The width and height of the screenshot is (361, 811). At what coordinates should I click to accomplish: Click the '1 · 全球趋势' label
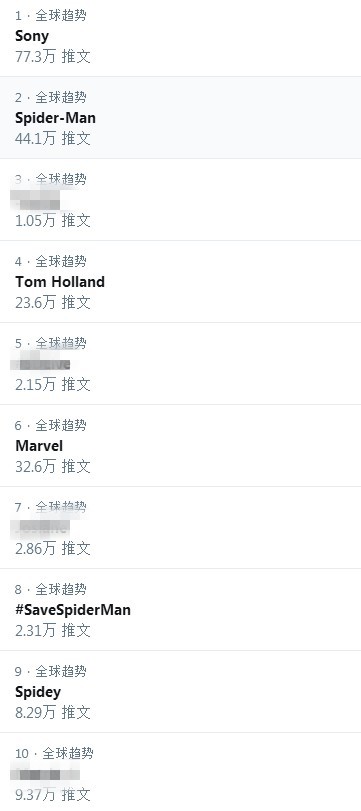(x=51, y=16)
